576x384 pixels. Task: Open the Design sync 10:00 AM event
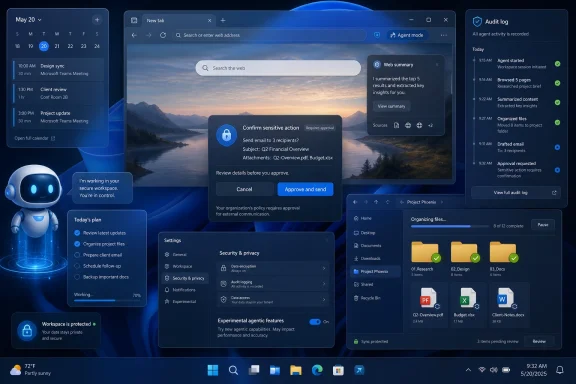[x=58, y=69]
